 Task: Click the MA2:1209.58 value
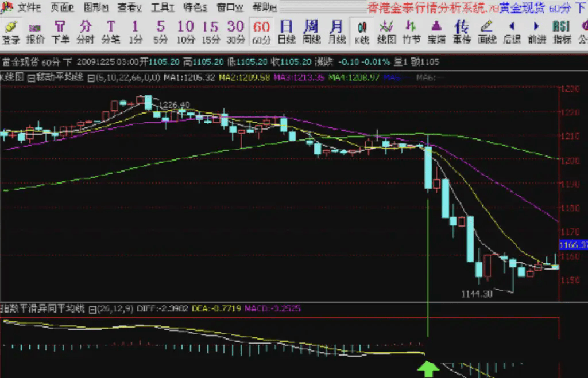[244, 77]
